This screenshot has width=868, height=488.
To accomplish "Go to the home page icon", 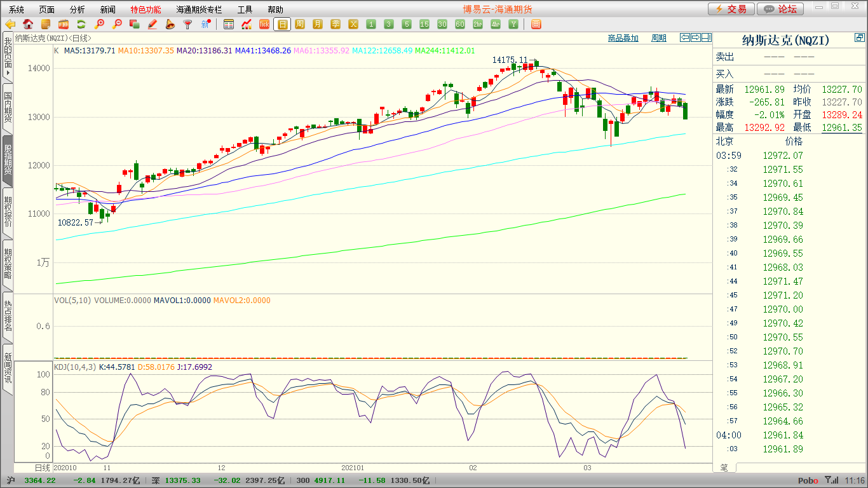I will coord(28,24).
